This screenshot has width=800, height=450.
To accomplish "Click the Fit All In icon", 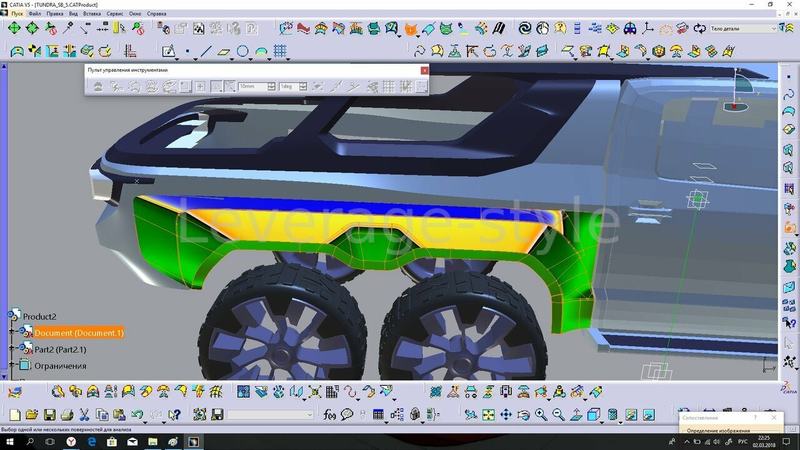I will [x=488, y=415].
